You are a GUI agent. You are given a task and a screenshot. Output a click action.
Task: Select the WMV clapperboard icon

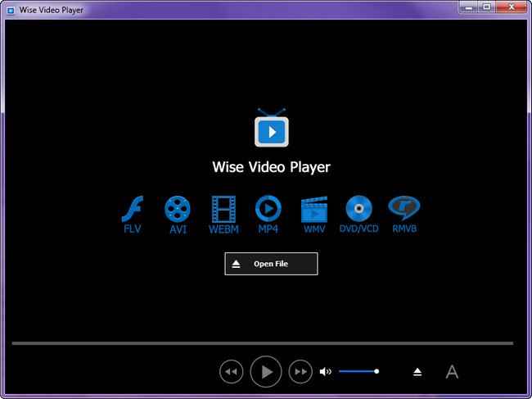point(314,210)
